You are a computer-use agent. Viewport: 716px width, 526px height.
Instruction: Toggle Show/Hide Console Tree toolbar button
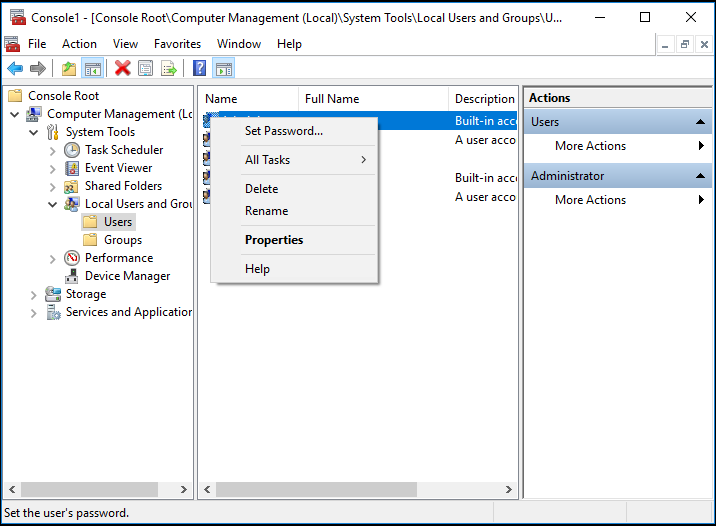(92, 68)
